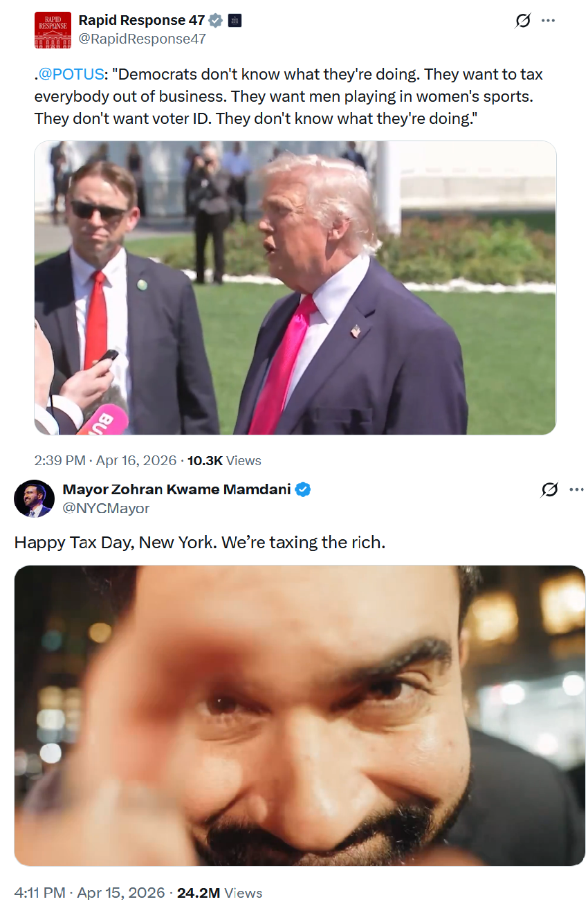This screenshot has height=904, width=588.
Task: Click the verified badge beside Rapid Response 47
Action: 216,21
